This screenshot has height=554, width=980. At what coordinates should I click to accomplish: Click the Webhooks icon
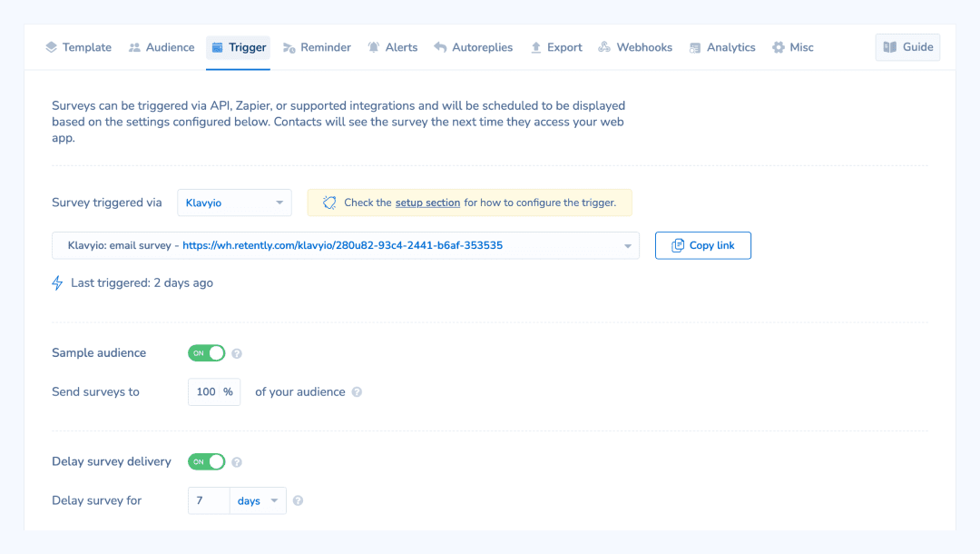click(x=604, y=47)
